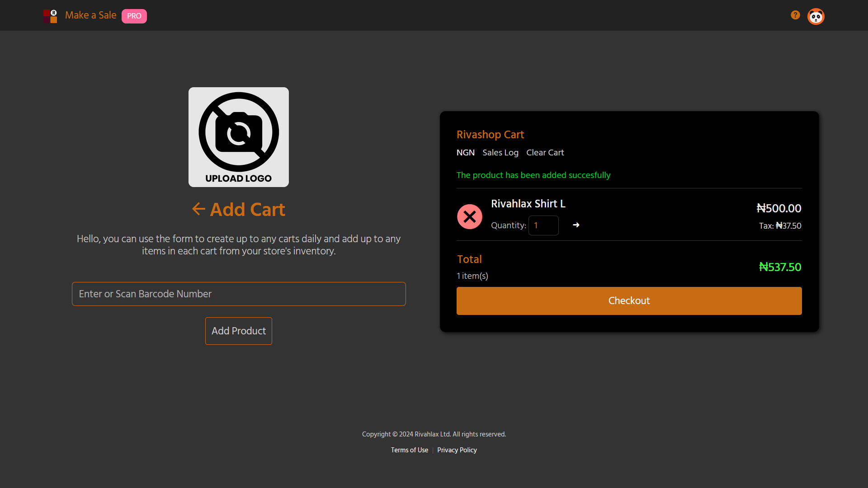Image resolution: width=868 pixels, height=488 pixels.
Task: Click the product added successfully message
Action: click(533, 175)
